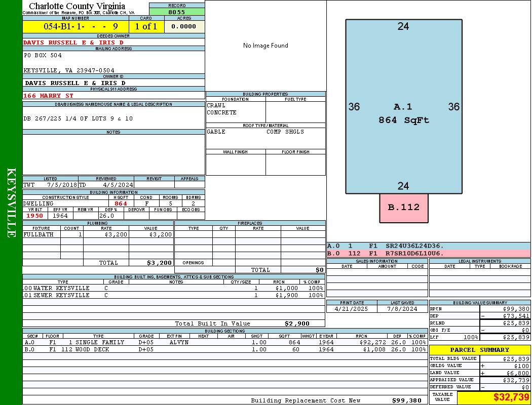Click the 'No Image Found' photo placeholder
The width and height of the screenshot is (532, 405).
(265, 46)
